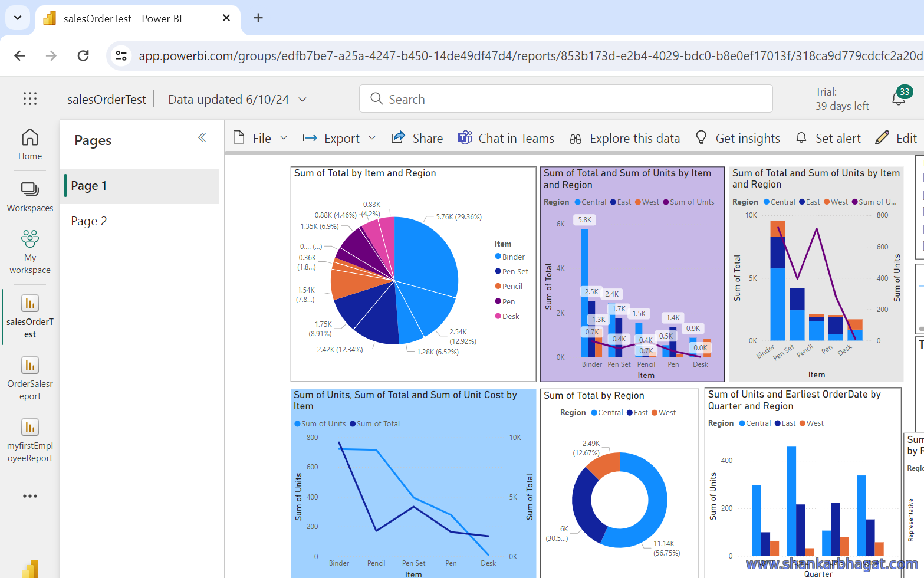Click Pen legend entry in pie chart
924x578 pixels.
(505, 301)
